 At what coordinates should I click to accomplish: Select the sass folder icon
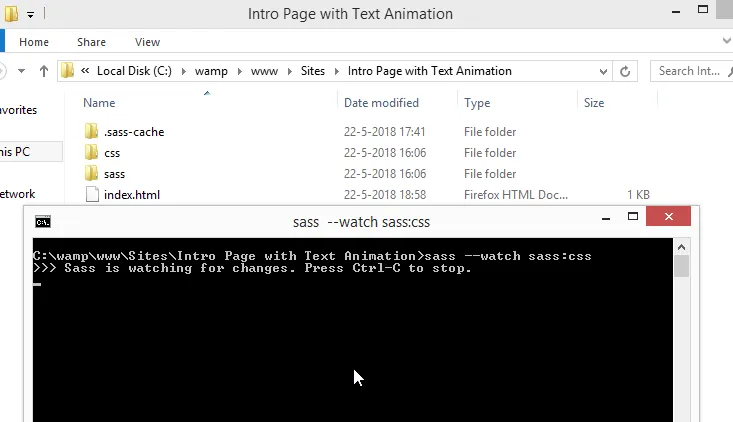92,173
